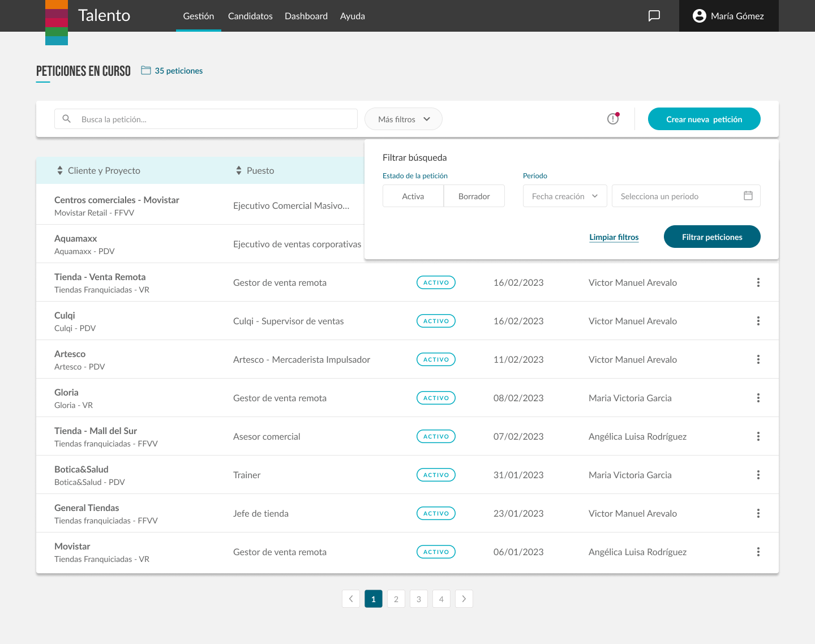Screen dimensions: 815x644
Task: Open options menu for Gloria row
Action: click(x=758, y=398)
